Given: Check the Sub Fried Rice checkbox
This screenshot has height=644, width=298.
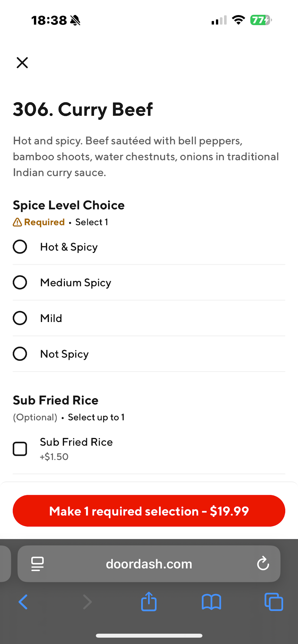Looking at the screenshot, I should point(20,449).
